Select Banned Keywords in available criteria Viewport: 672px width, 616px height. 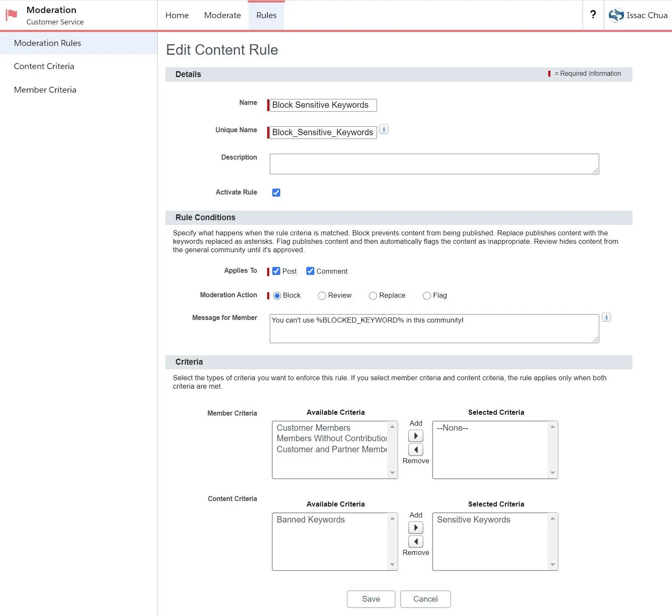311,520
